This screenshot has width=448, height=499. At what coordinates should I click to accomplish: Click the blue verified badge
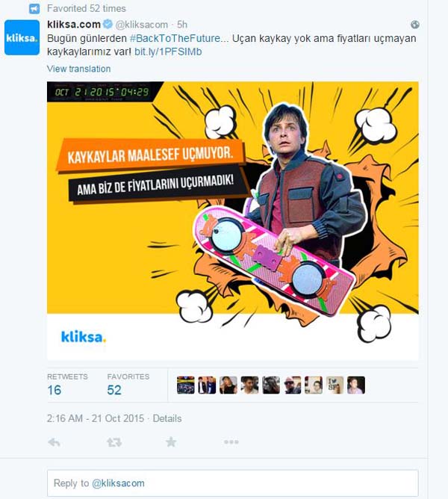click(x=108, y=24)
